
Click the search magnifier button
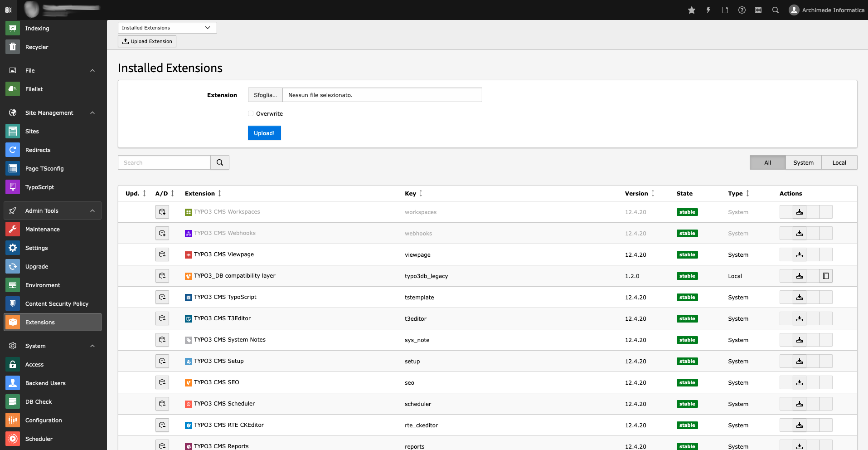click(220, 162)
